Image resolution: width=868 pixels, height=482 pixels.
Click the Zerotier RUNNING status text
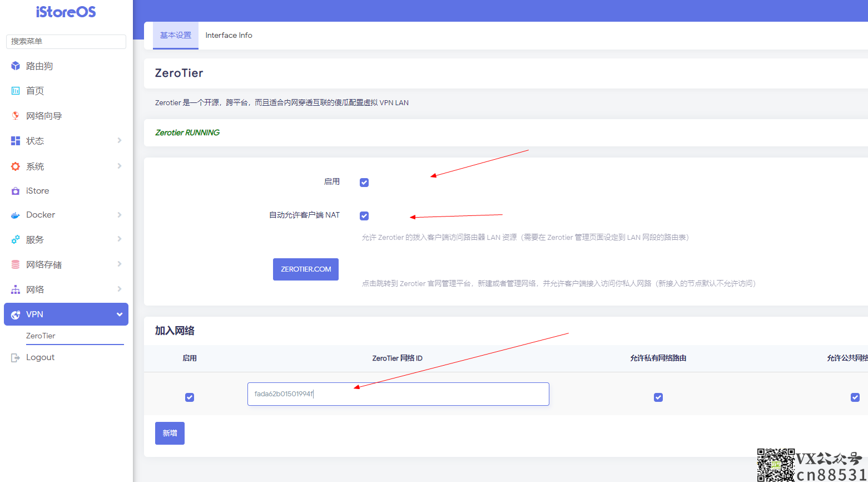[x=187, y=132]
